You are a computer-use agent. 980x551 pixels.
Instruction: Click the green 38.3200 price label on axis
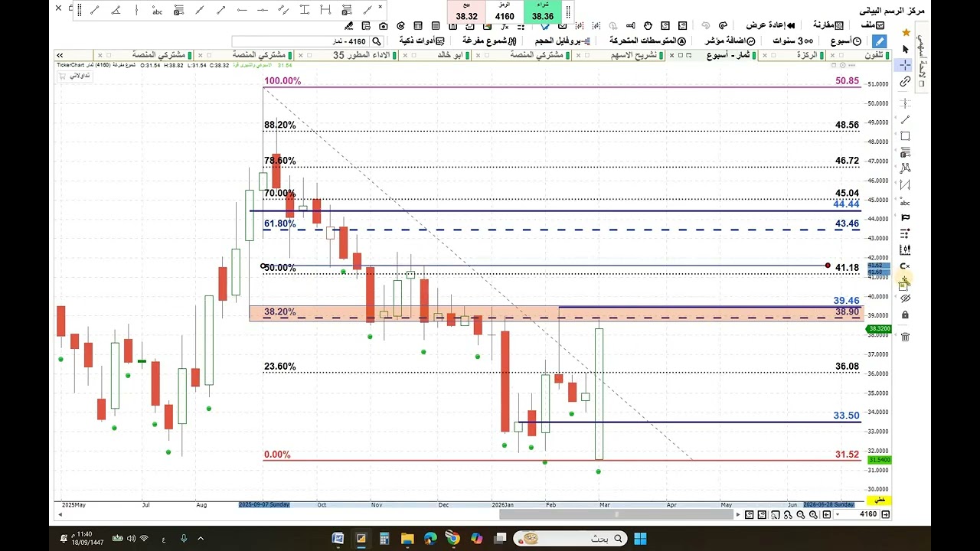point(879,329)
